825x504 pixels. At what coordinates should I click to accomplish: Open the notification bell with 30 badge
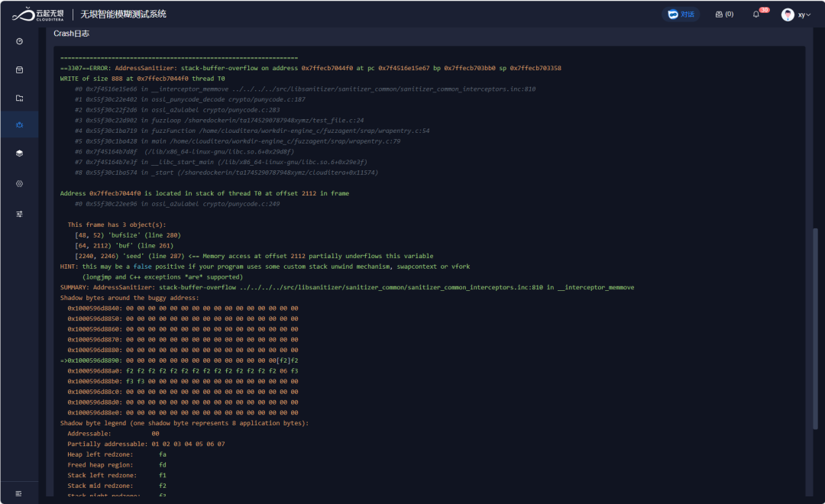(756, 15)
